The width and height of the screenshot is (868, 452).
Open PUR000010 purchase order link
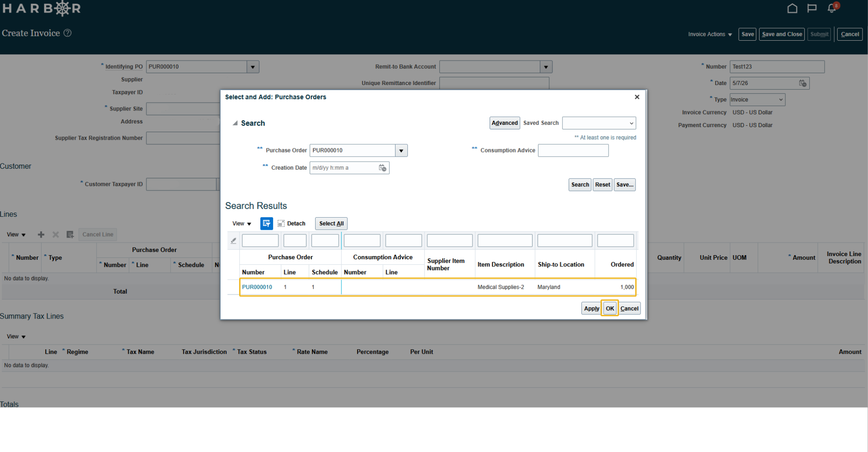(257, 287)
